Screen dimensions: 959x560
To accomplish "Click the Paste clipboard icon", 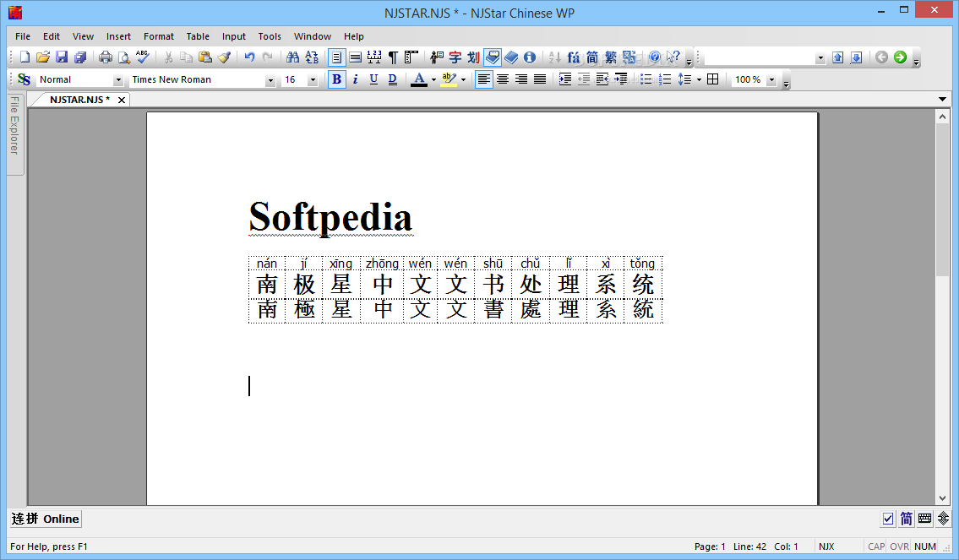I will tap(205, 57).
